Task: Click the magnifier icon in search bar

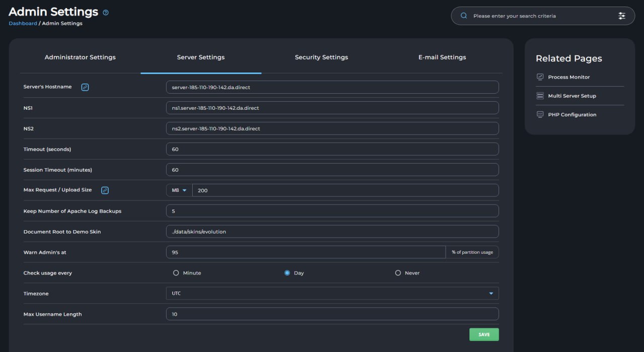Action: (x=464, y=16)
